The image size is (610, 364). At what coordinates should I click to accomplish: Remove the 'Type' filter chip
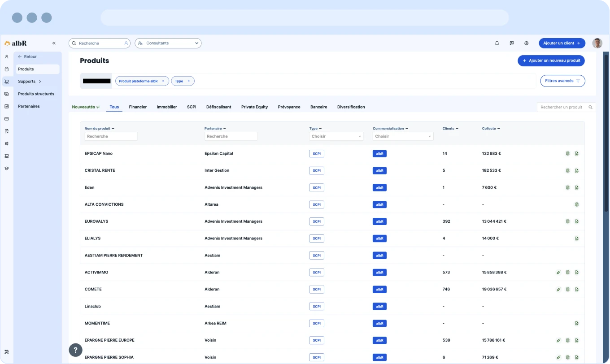pyautogui.click(x=189, y=81)
